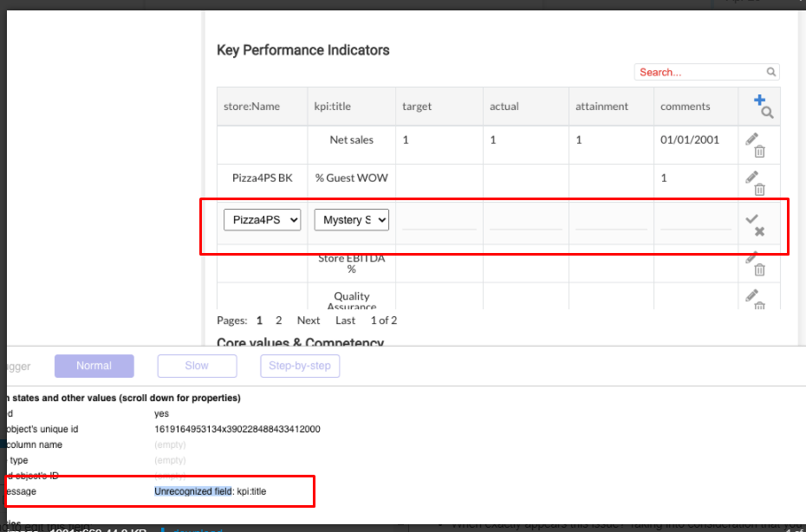Select Step-by-step debugger mode
This screenshot has height=532, width=806.
(x=300, y=366)
